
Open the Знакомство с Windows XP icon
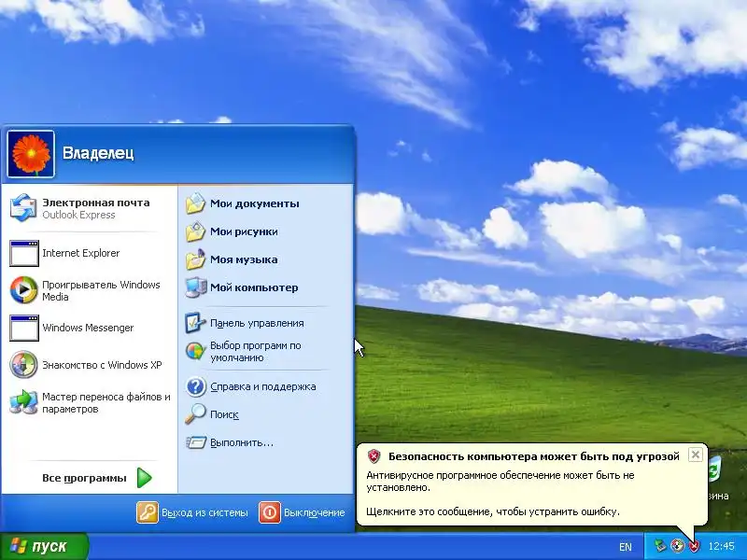click(x=24, y=365)
